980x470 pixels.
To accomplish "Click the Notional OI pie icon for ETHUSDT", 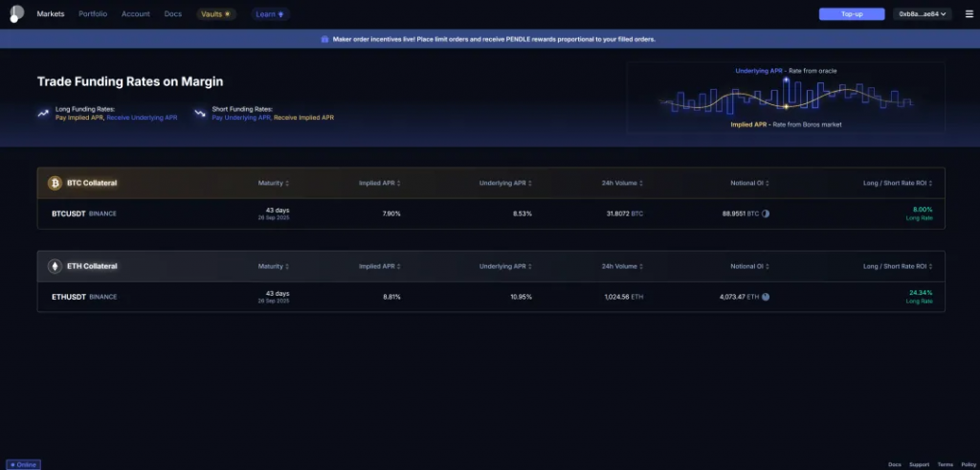I will [766, 297].
